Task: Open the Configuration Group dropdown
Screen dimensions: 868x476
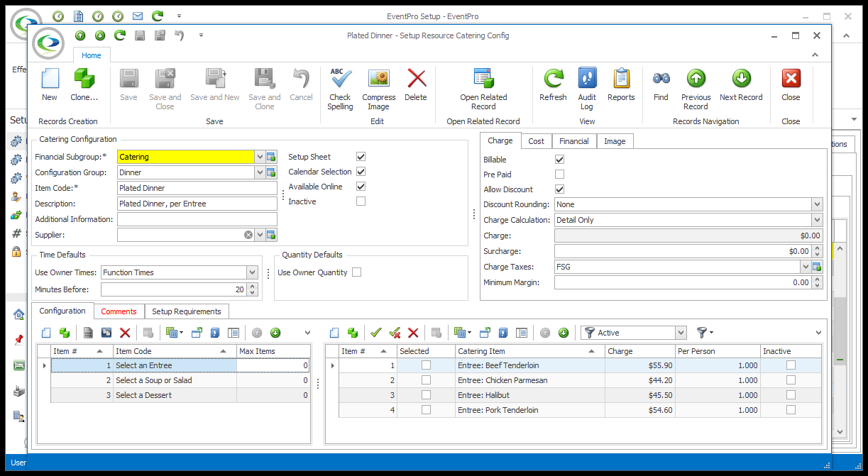Action: point(260,172)
